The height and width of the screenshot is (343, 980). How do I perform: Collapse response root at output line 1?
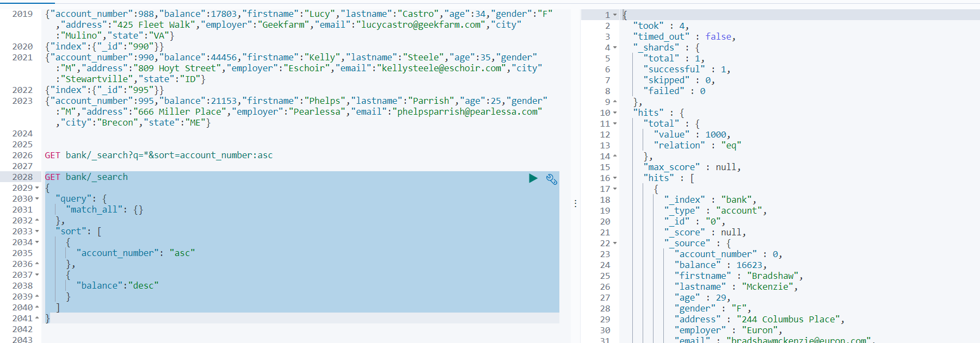(615, 15)
